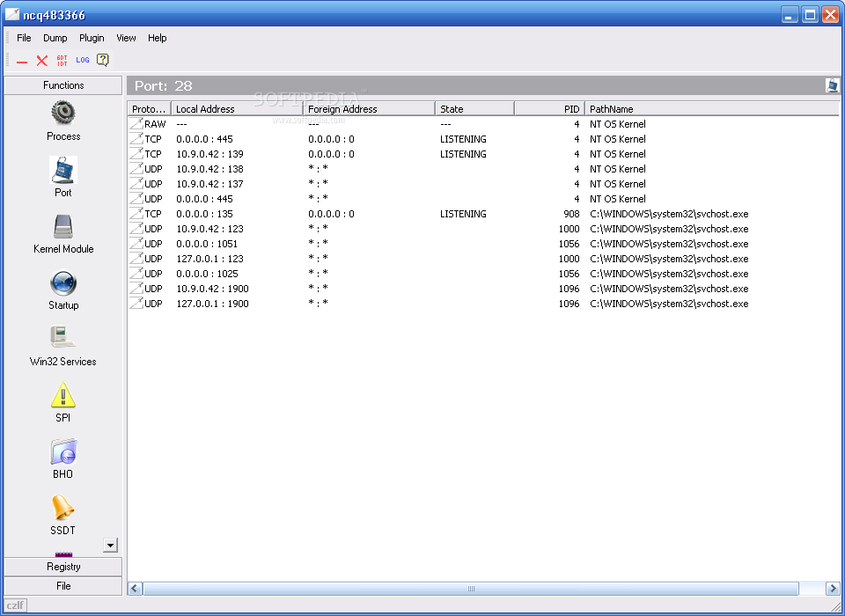Click the horizontal scrollbar right arrow
This screenshot has height=616, width=845.
[x=833, y=589]
